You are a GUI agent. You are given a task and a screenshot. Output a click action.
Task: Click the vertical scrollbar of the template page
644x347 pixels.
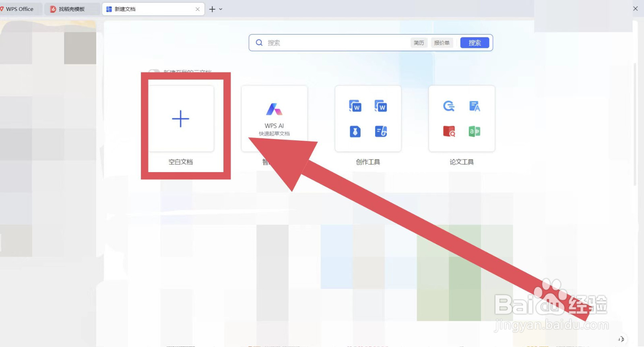(x=635, y=124)
